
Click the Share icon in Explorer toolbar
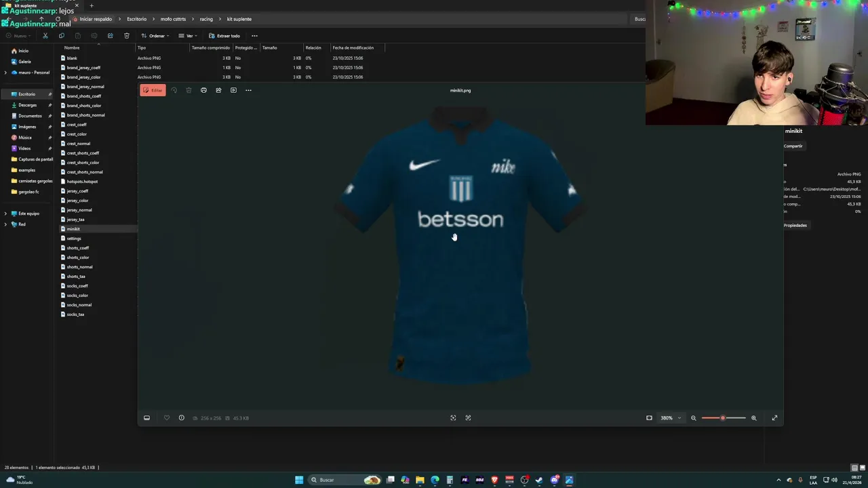pos(110,36)
